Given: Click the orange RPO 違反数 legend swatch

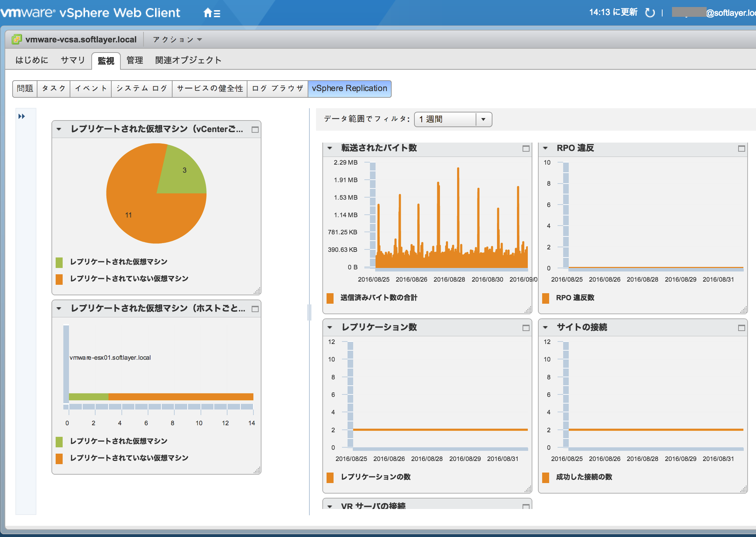Looking at the screenshot, I should [546, 297].
